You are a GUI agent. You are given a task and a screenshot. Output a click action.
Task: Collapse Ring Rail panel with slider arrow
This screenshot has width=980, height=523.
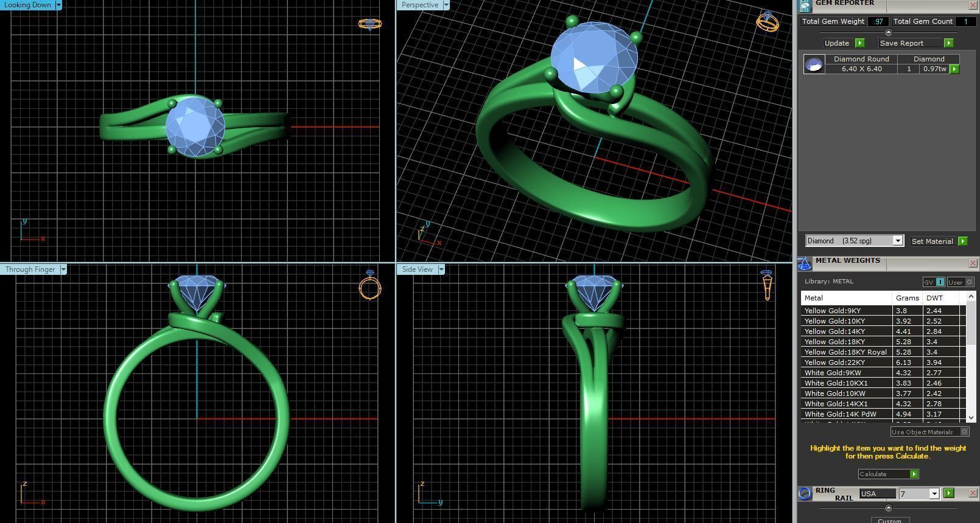tap(888, 508)
